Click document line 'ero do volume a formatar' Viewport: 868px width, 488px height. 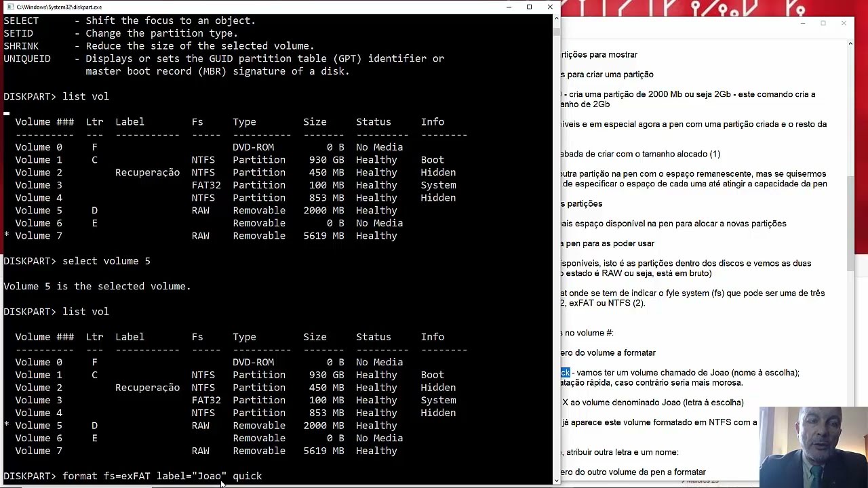[x=608, y=352]
